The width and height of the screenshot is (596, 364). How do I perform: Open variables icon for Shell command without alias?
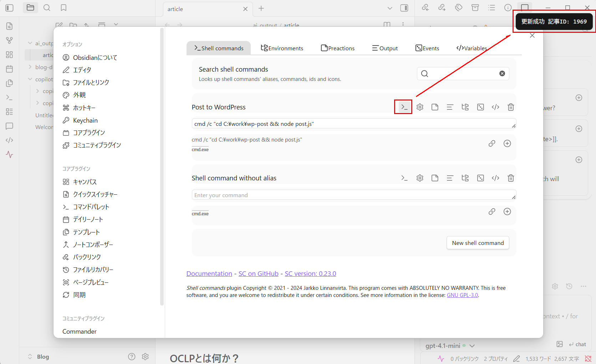(495, 178)
